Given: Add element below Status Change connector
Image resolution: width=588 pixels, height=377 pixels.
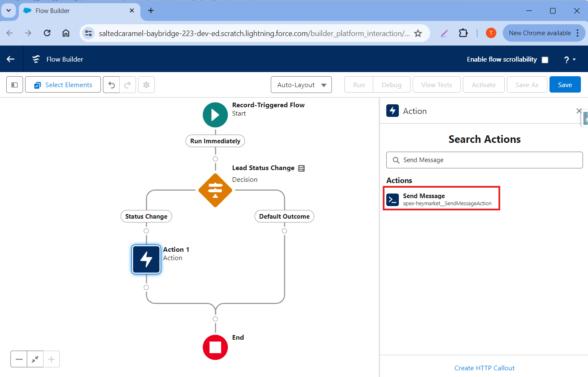Looking at the screenshot, I should point(146,231).
